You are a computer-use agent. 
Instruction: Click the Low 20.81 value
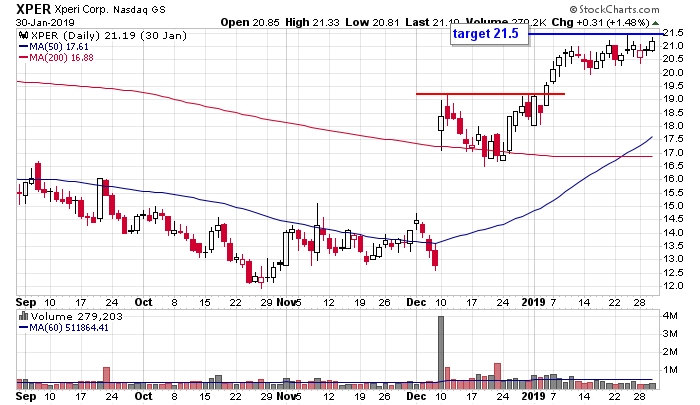click(372, 22)
